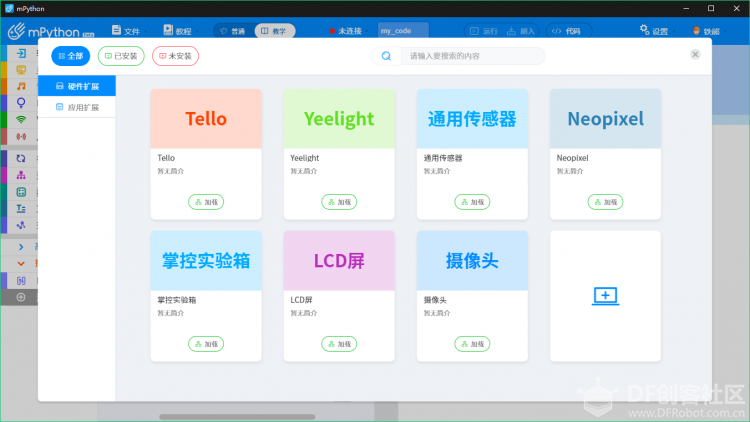Click the Yeelight card title text

click(x=305, y=158)
